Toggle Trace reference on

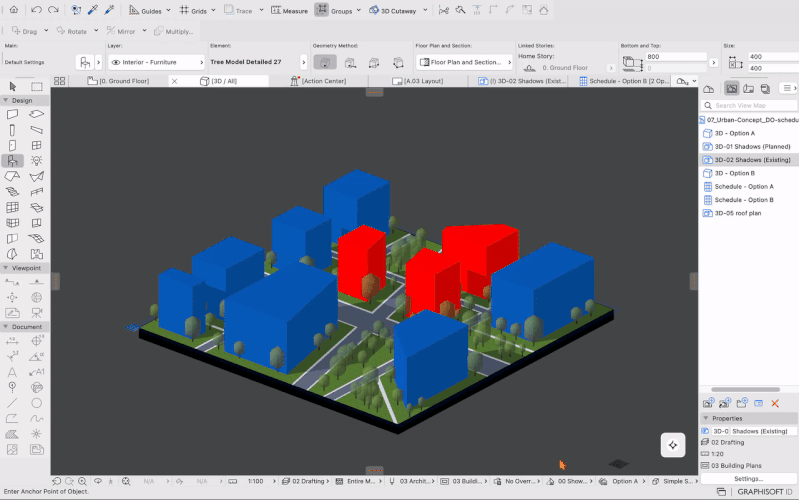click(238, 10)
